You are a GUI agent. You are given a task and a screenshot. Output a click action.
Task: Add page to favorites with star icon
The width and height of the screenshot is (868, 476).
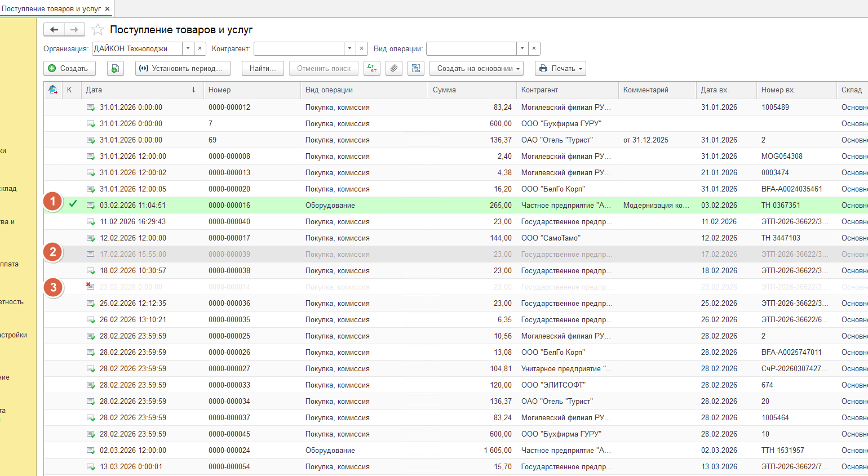98,30
